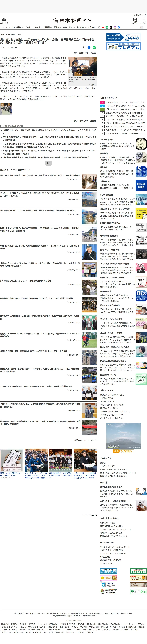147x644 pixels.
Task: Open the TikTok icon in navigation bar
Action: [x=111, y=28]
